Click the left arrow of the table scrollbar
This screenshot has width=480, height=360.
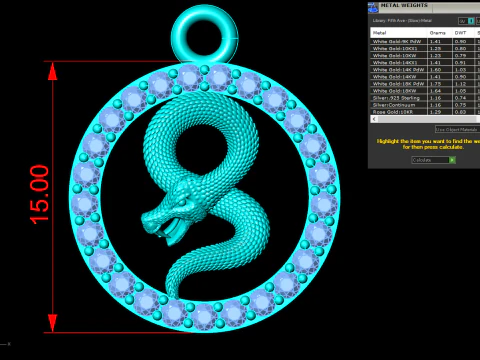click(x=374, y=119)
